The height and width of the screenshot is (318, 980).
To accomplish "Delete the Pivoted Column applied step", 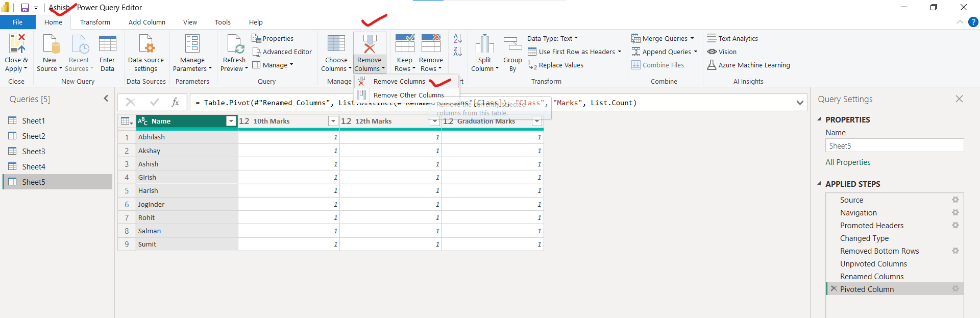I will (834, 289).
